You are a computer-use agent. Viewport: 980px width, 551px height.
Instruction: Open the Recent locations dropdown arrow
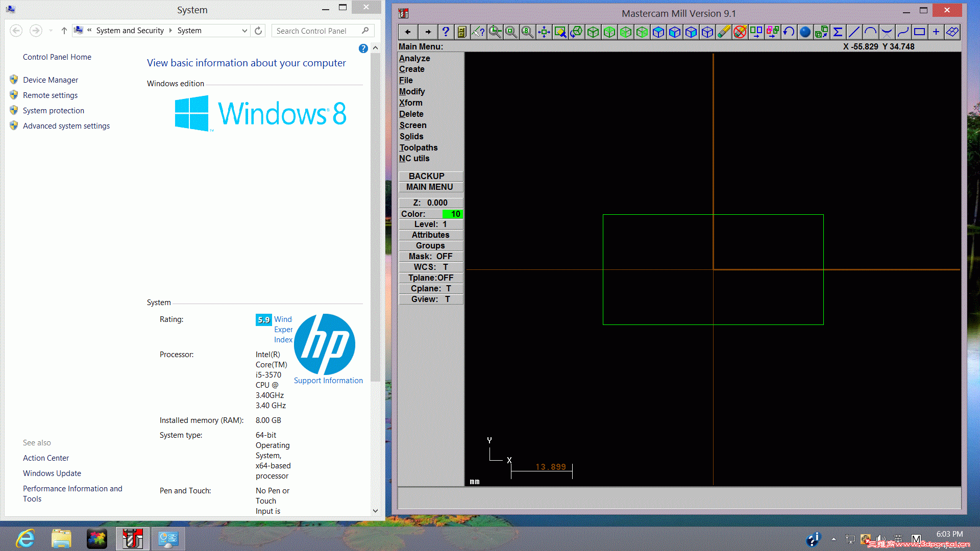pos(51,31)
